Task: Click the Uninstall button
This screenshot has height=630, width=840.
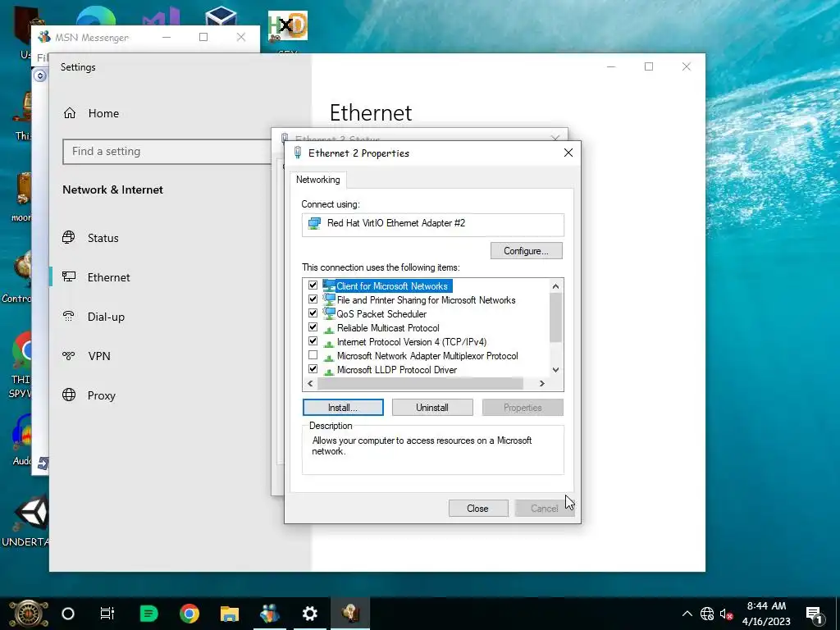Action: (x=432, y=408)
